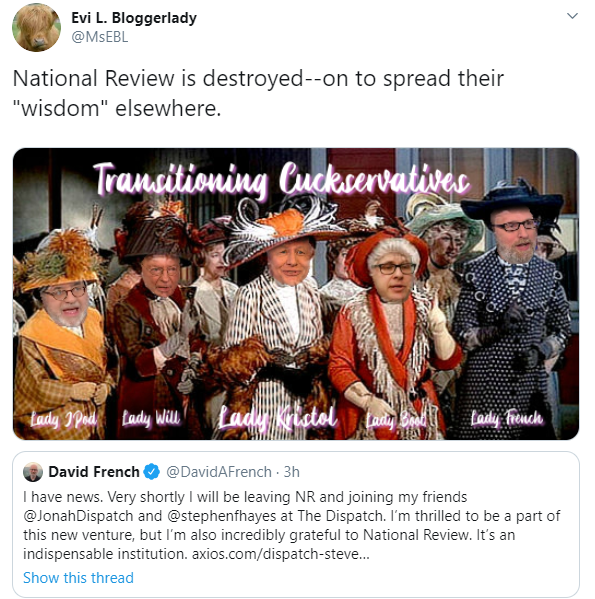Click Show this thread
This screenshot has width=595, height=599.
(x=78, y=578)
